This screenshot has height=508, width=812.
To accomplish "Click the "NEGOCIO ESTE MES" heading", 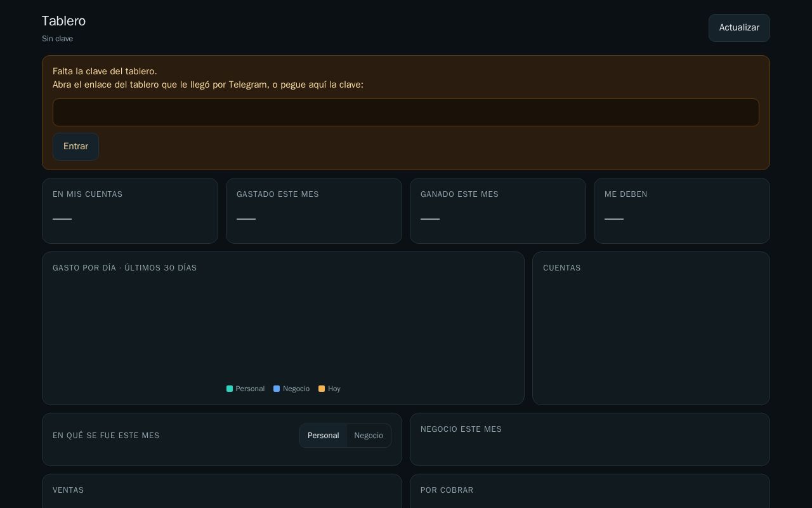I will pos(461,429).
